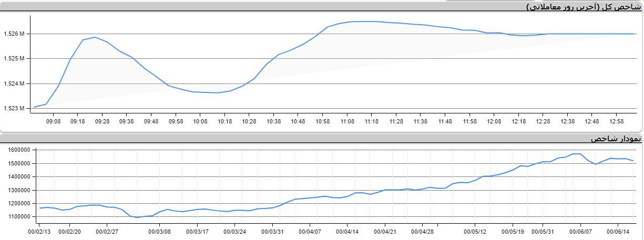Click the 00/06/14 date label
This screenshot has height=240, width=644.
tap(618, 231)
